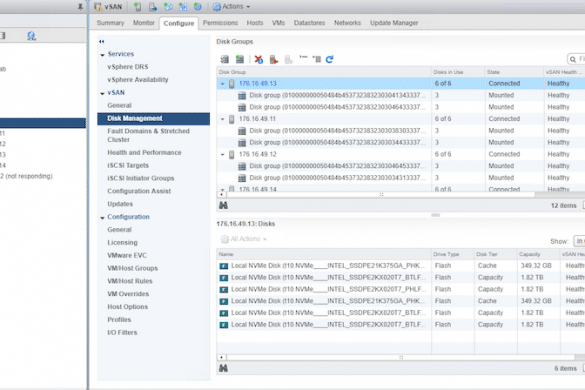Open the Actions dropdown menu
Viewport: 585px width, 390px height.
coord(231,6)
